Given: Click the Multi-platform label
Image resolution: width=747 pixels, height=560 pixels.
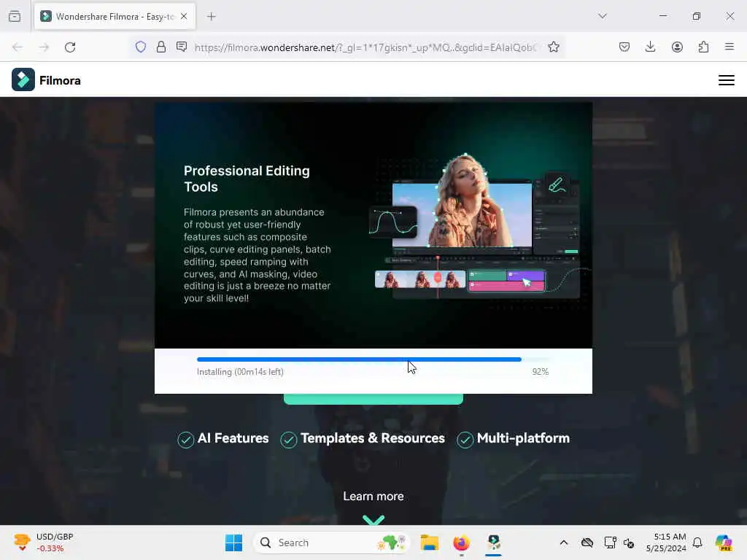Looking at the screenshot, I should (523, 438).
